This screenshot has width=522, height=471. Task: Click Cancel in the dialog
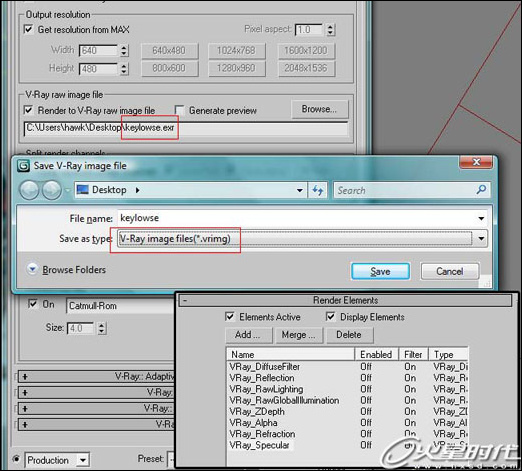click(x=450, y=272)
